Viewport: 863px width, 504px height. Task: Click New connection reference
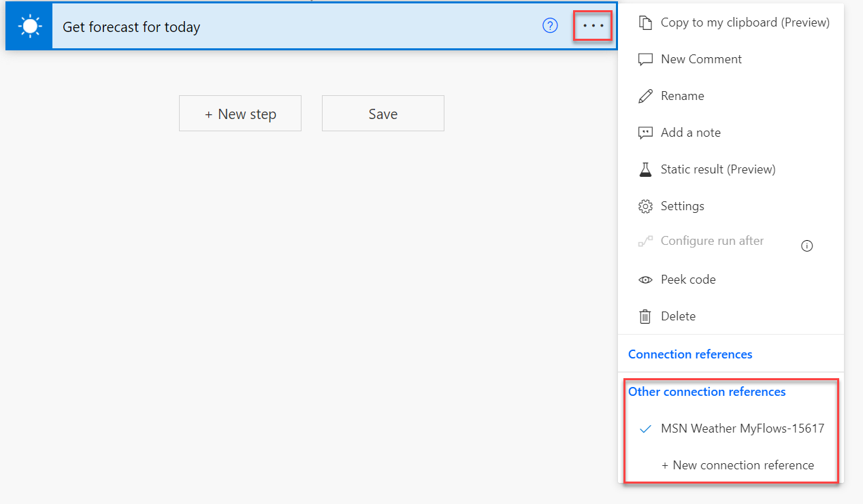coord(738,465)
